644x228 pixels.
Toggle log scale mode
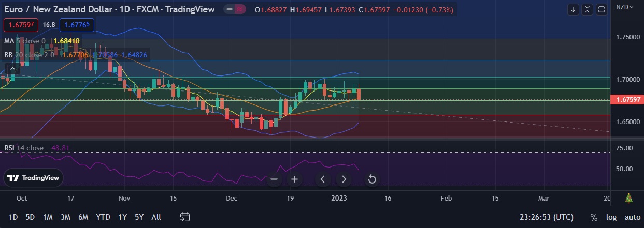(x=611, y=217)
